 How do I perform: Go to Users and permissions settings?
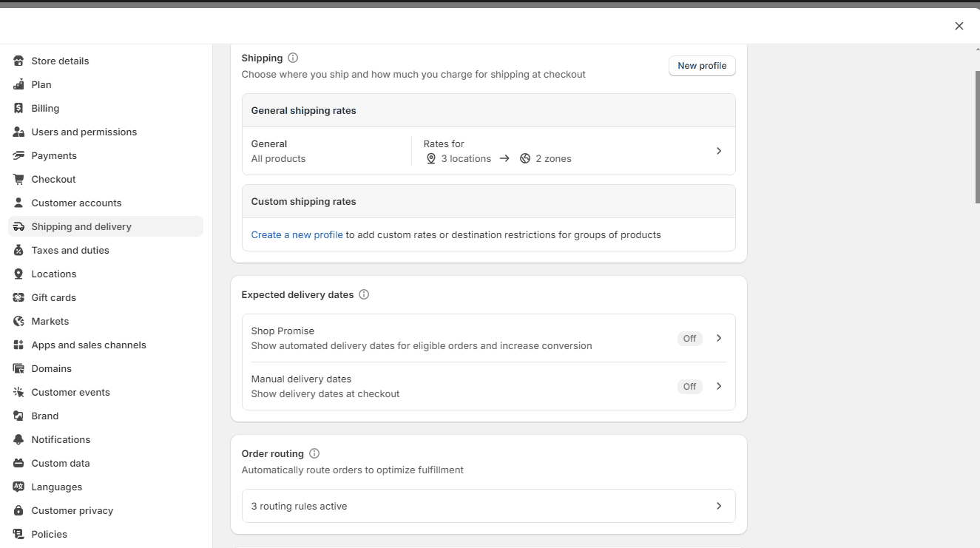[x=84, y=132]
